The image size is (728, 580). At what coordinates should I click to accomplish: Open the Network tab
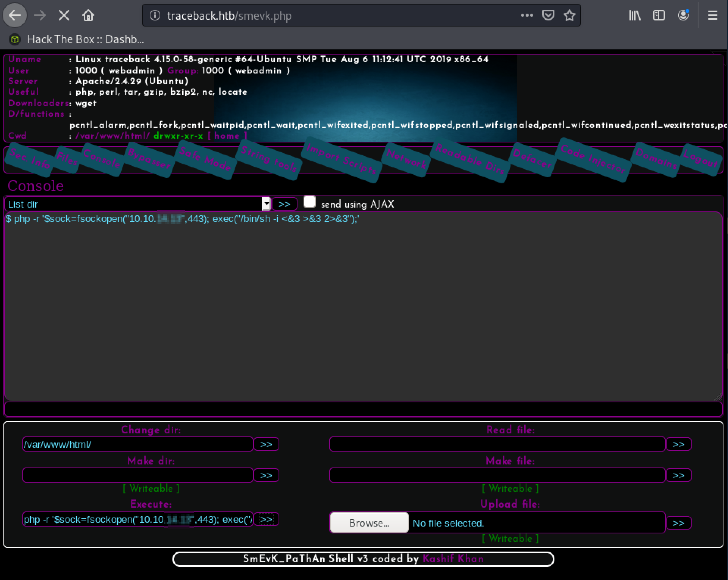[x=407, y=159]
